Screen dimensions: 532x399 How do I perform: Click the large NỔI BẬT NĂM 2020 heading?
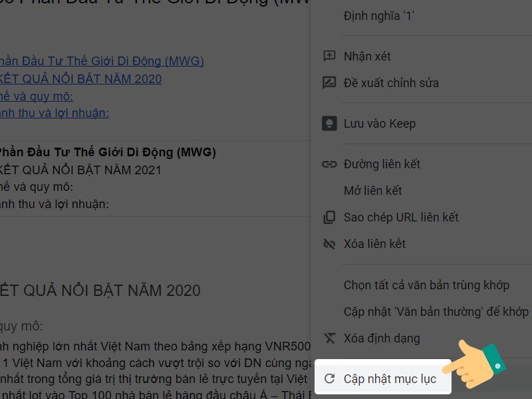click(100, 291)
